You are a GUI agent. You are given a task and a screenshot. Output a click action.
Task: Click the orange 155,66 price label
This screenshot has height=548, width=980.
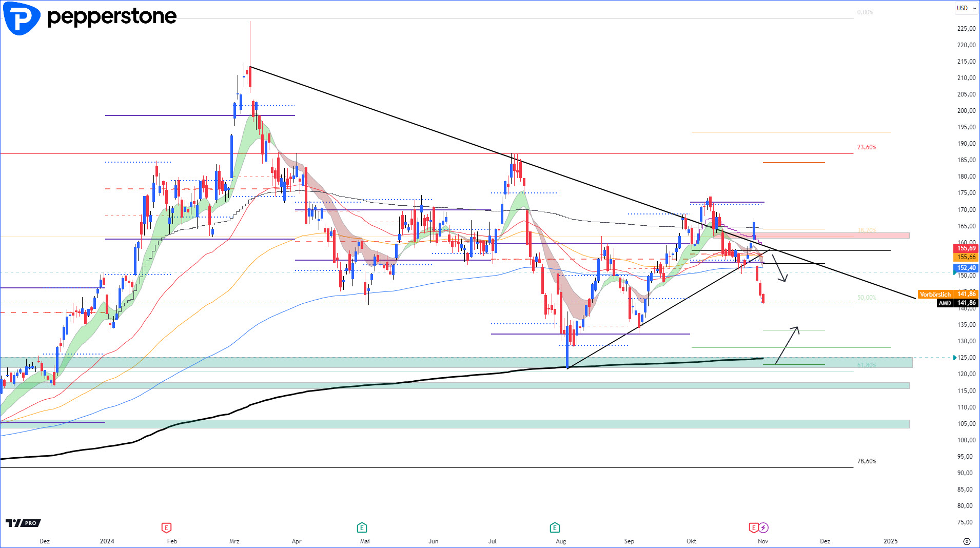click(x=966, y=257)
